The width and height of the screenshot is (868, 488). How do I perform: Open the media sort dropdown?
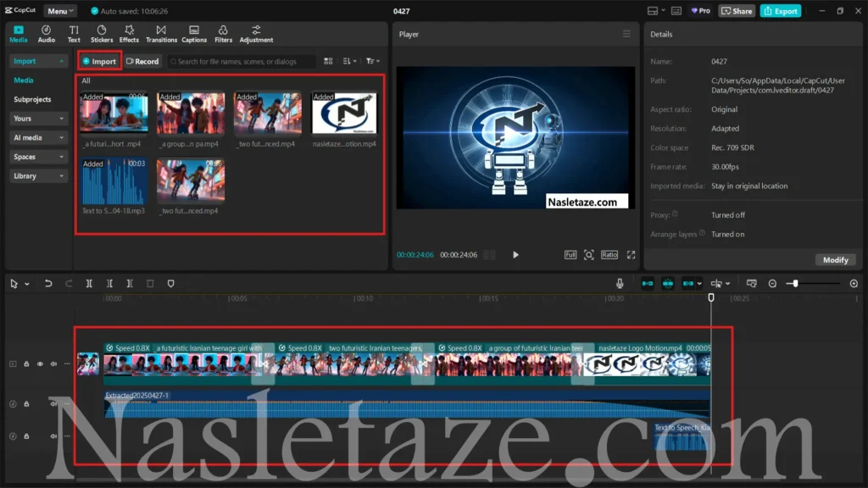pos(349,61)
